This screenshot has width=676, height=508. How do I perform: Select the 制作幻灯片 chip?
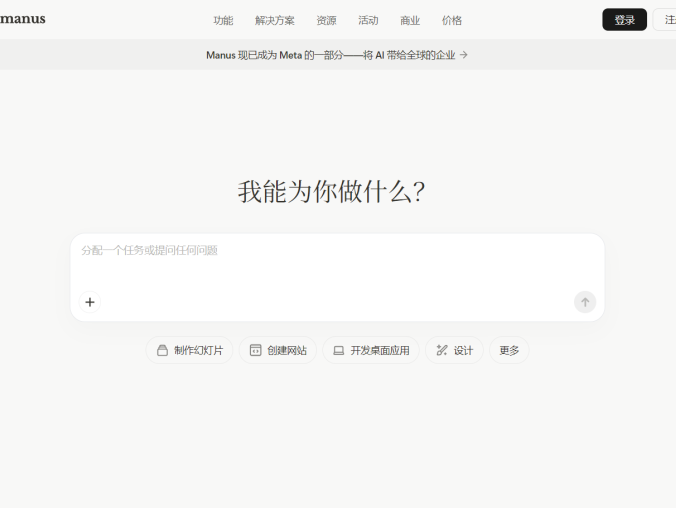pos(190,350)
